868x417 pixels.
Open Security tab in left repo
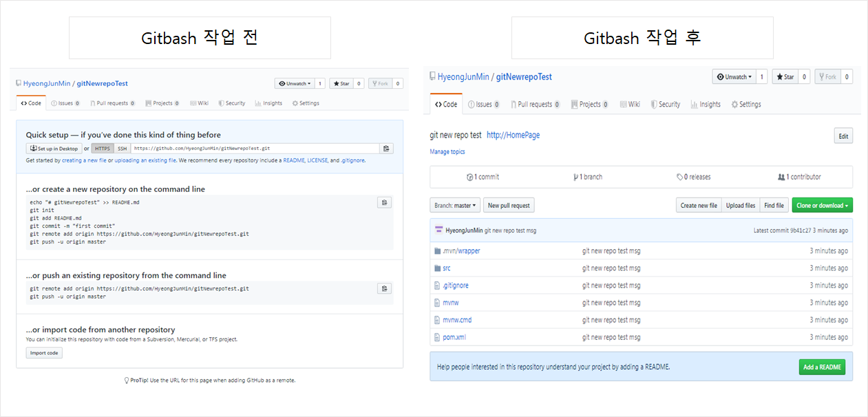[x=232, y=103]
